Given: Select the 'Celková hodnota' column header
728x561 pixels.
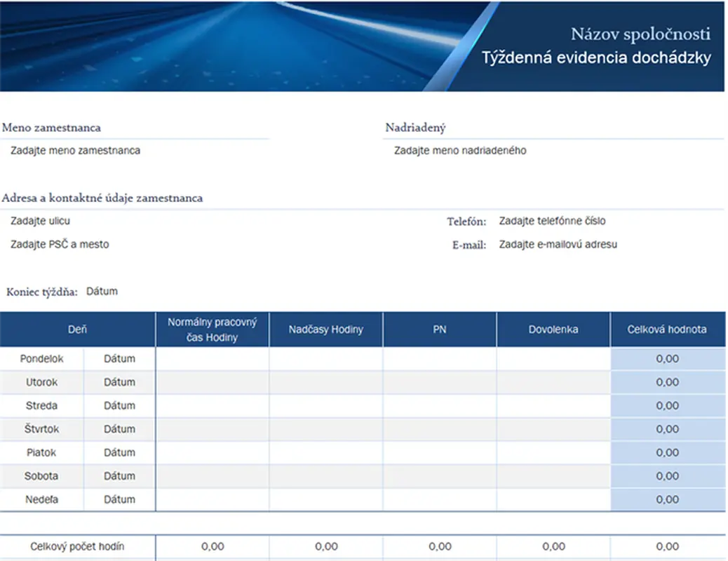Looking at the screenshot, I should tap(667, 330).
